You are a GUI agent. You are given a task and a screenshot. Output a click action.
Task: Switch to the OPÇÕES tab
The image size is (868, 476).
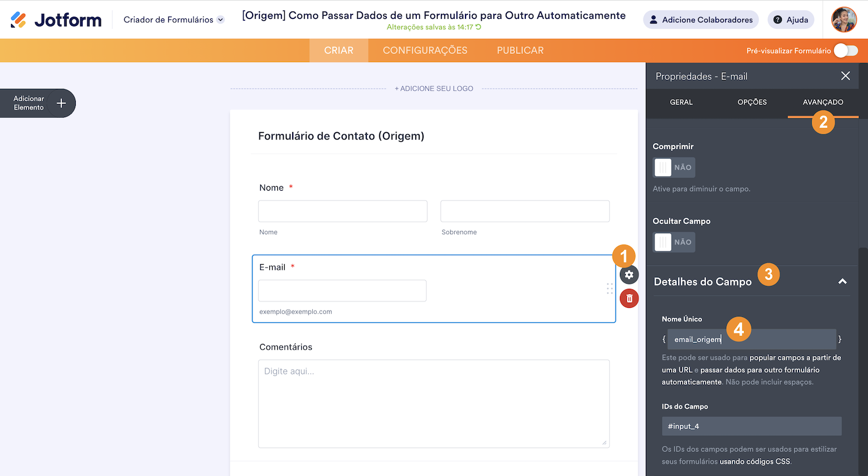(752, 102)
